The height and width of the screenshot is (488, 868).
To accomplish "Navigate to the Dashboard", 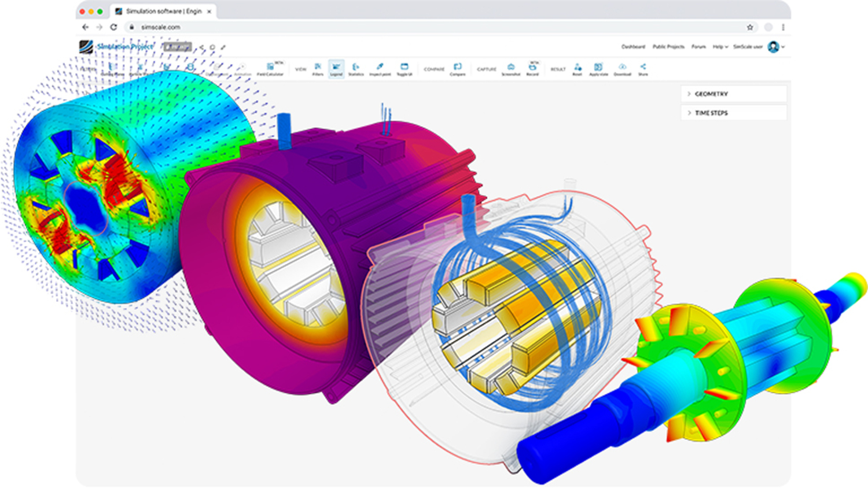I will coord(634,46).
